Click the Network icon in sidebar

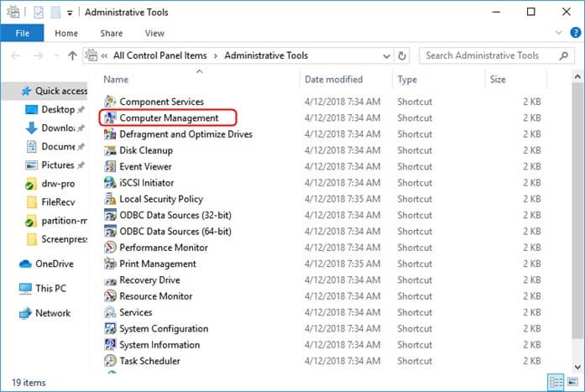(25, 313)
